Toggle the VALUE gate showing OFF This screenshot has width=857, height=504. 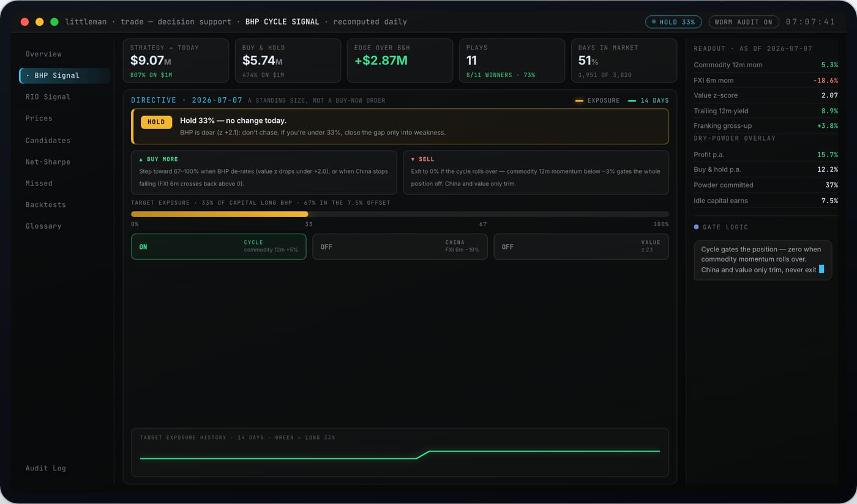tap(581, 246)
